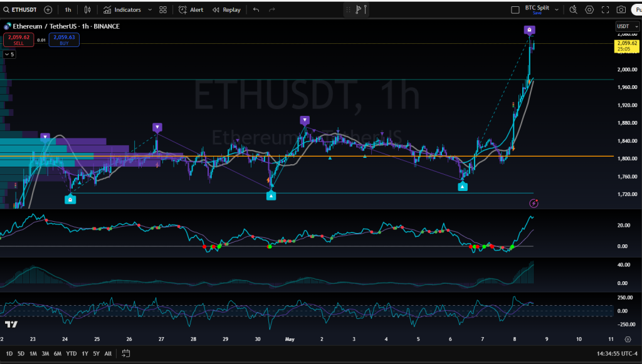Click the 2,000.00 price axis label
Viewport: 642px width, 364px height.
point(627,70)
